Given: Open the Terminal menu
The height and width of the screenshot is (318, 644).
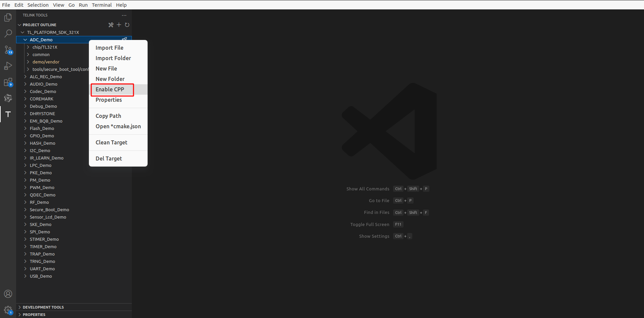Looking at the screenshot, I should pos(102,5).
